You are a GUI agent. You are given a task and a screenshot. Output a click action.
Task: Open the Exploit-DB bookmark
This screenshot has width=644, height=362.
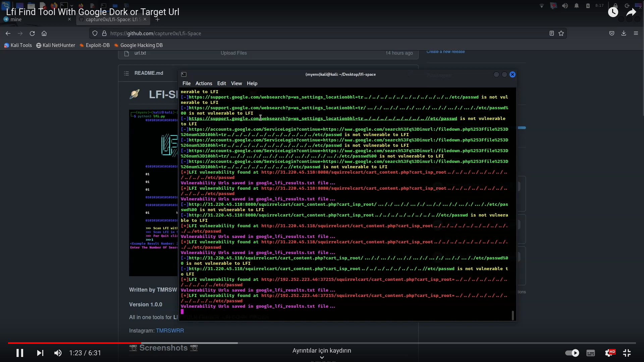click(x=95, y=45)
